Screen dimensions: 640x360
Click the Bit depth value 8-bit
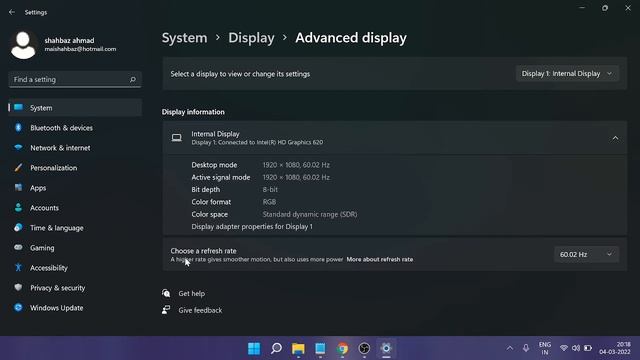pos(270,189)
